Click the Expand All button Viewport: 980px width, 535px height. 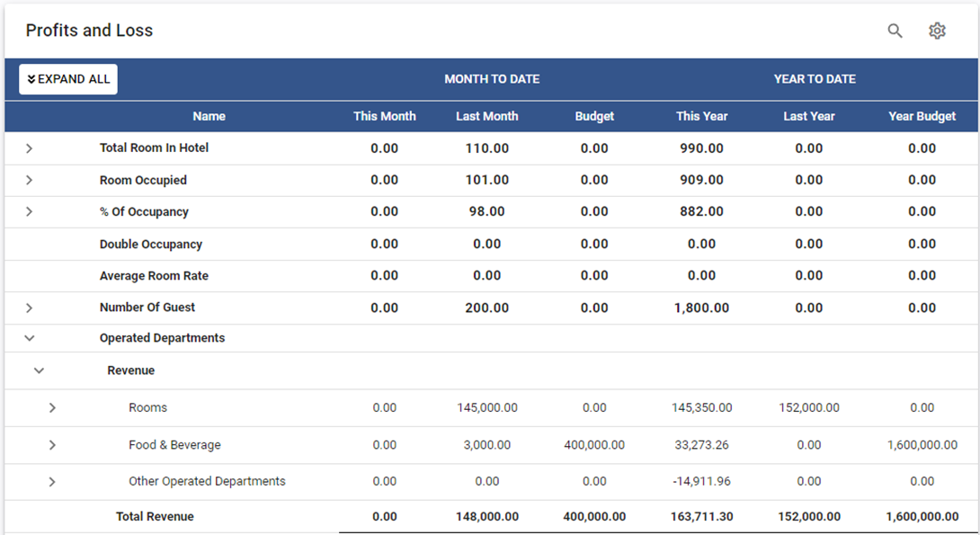(68, 79)
